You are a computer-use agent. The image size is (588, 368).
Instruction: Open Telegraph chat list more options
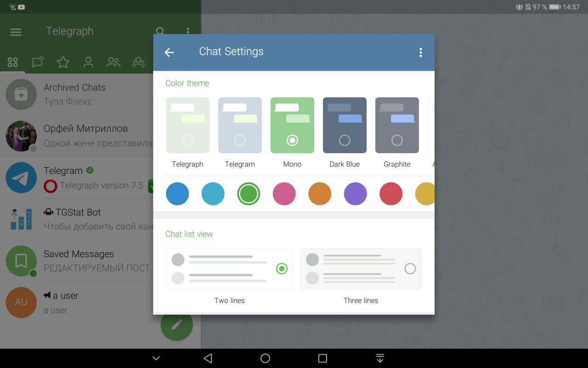tap(188, 31)
